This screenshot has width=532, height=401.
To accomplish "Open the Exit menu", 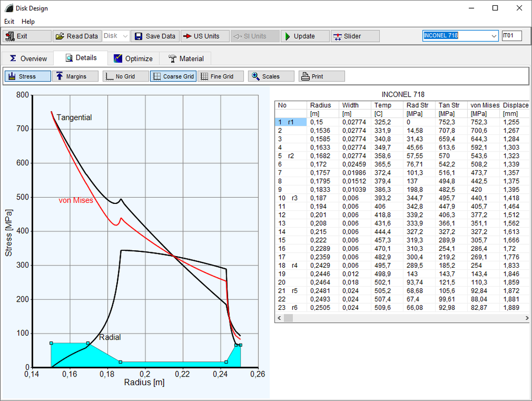I will [x=9, y=22].
